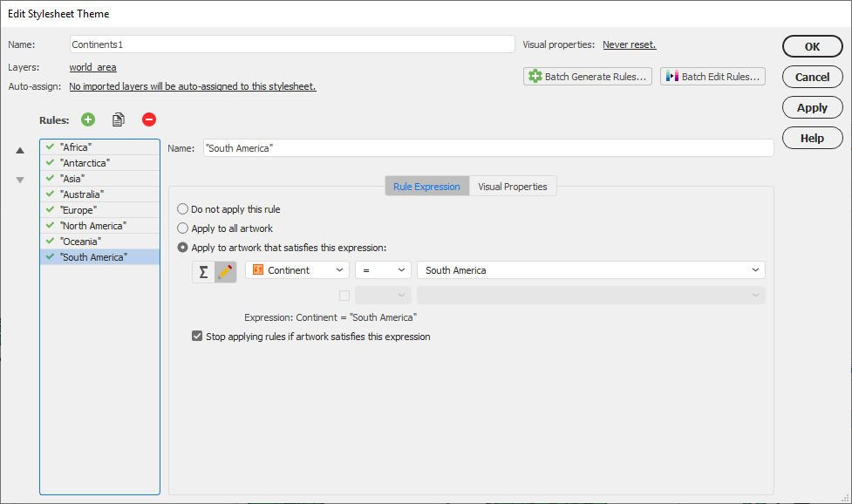
Task: Add a new rule with green plus icon
Action: (x=88, y=119)
